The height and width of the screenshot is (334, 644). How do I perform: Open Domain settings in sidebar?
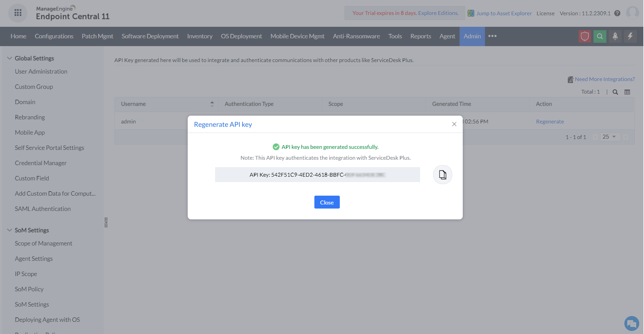point(25,102)
